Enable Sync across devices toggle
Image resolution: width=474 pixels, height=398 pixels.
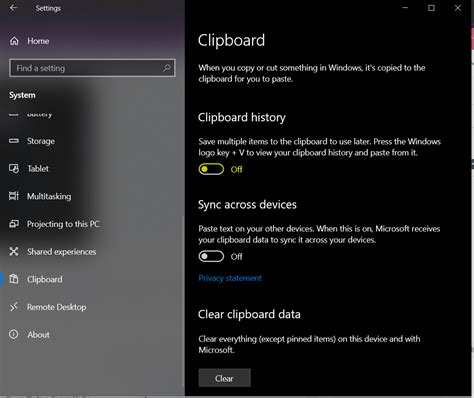coord(211,256)
